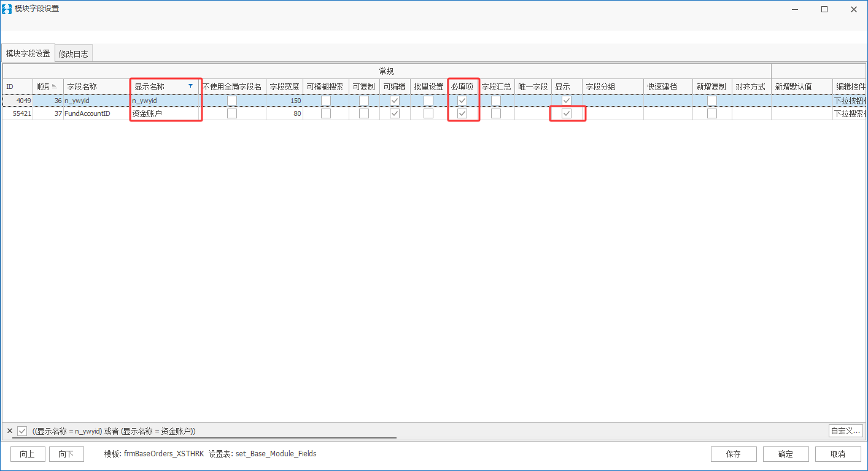Image resolution: width=868 pixels, height=471 pixels.
Task: Click the 对齐方式 column header
Action: pyautogui.click(x=751, y=86)
